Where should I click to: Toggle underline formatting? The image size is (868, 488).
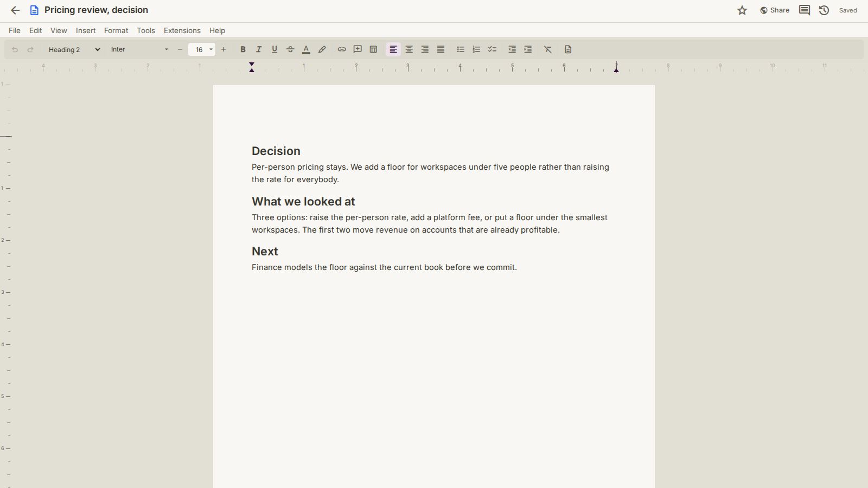pyautogui.click(x=275, y=49)
